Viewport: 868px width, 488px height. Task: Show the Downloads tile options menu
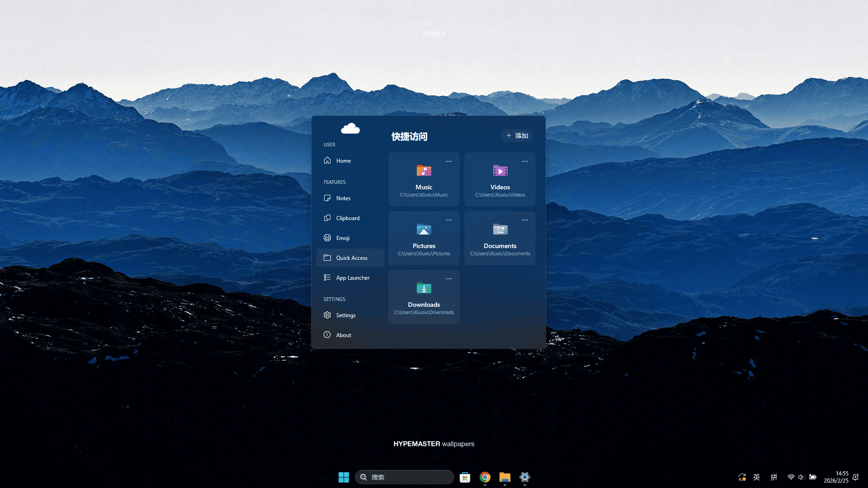[x=448, y=279]
